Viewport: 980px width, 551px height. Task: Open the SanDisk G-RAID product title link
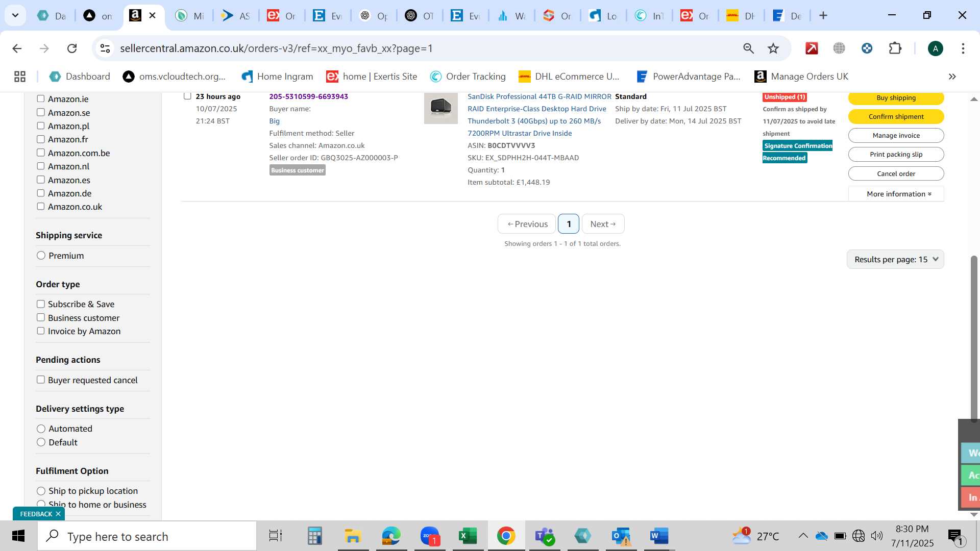pos(539,115)
